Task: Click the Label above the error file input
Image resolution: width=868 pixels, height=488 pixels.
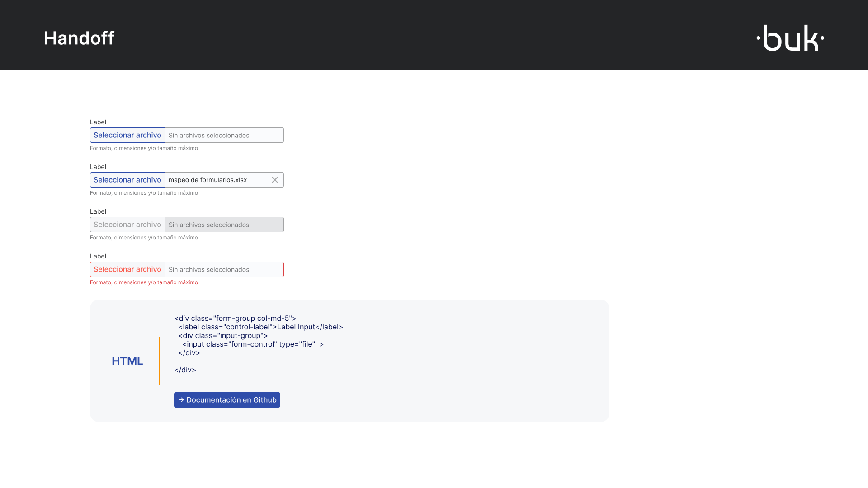Action: [x=98, y=256]
